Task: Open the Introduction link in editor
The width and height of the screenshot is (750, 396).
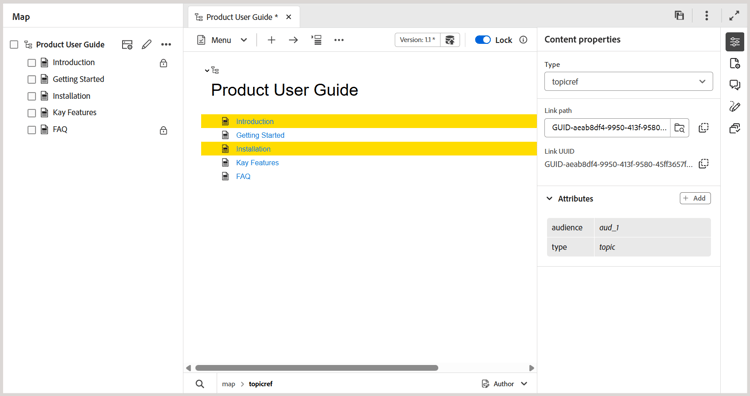Action: (255, 121)
